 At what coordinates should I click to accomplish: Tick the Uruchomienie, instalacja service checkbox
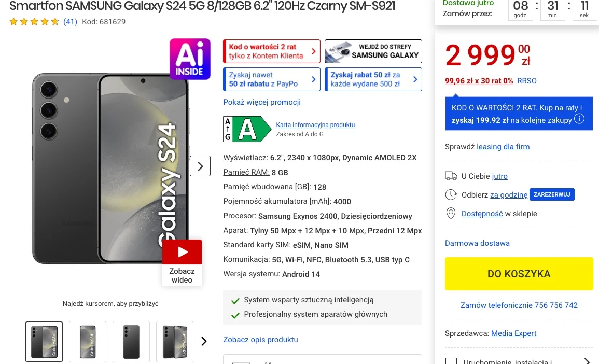(451, 361)
